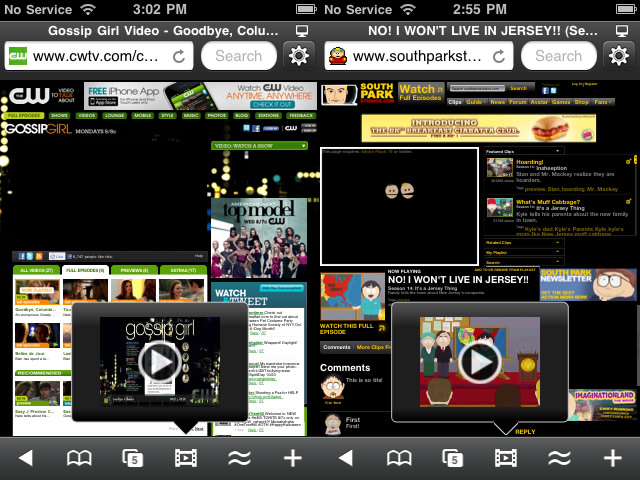Show open tabs in the South Park browser
This screenshot has width=640, height=480.
tap(453, 458)
